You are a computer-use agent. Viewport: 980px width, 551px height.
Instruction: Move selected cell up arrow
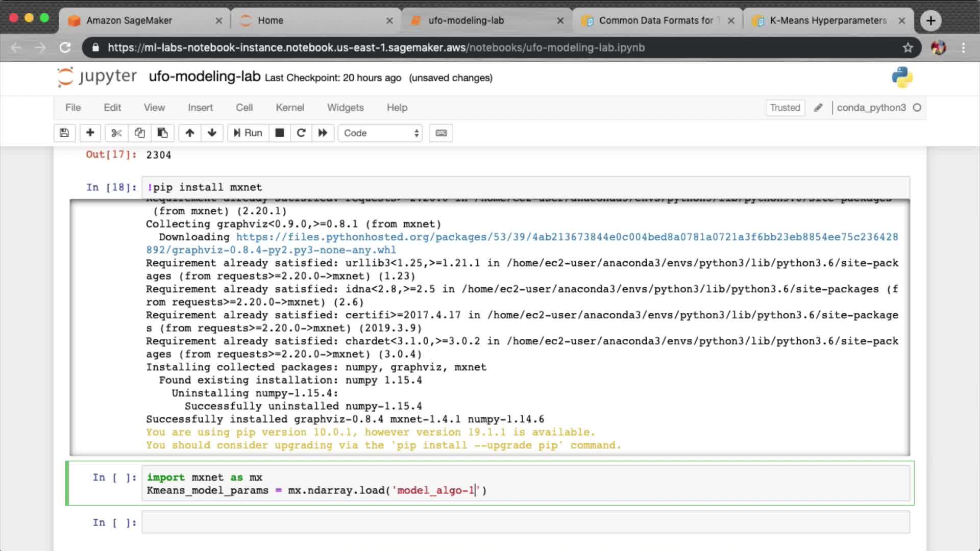190,133
